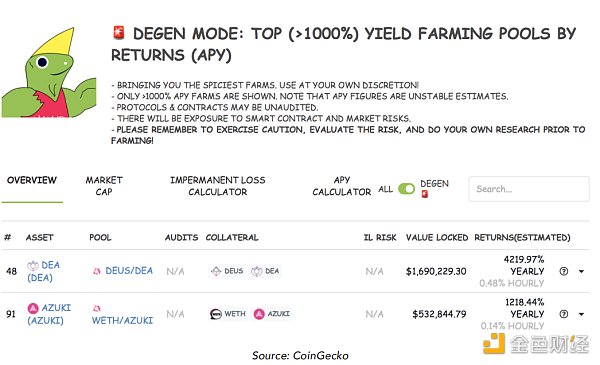600x365 pixels.
Task: Click the WETH collateral icon
Action: pyautogui.click(x=216, y=314)
